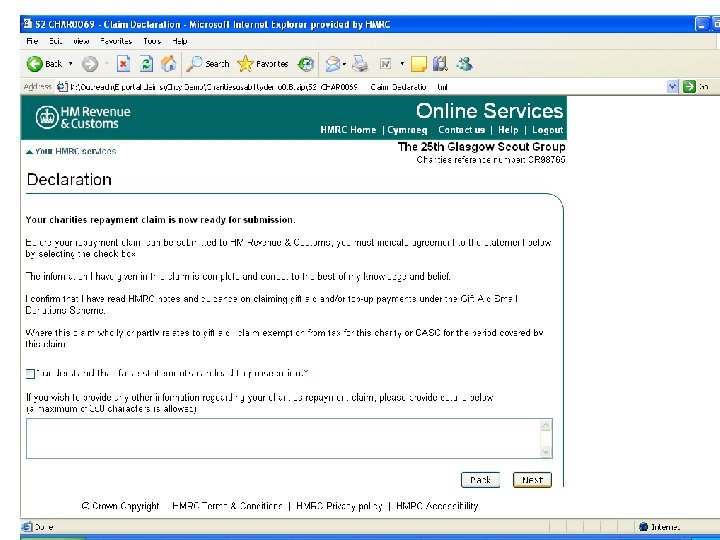This screenshot has width=720, height=540.
Task: Click the Forward arrow toolbar icon
Action: [x=90, y=64]
